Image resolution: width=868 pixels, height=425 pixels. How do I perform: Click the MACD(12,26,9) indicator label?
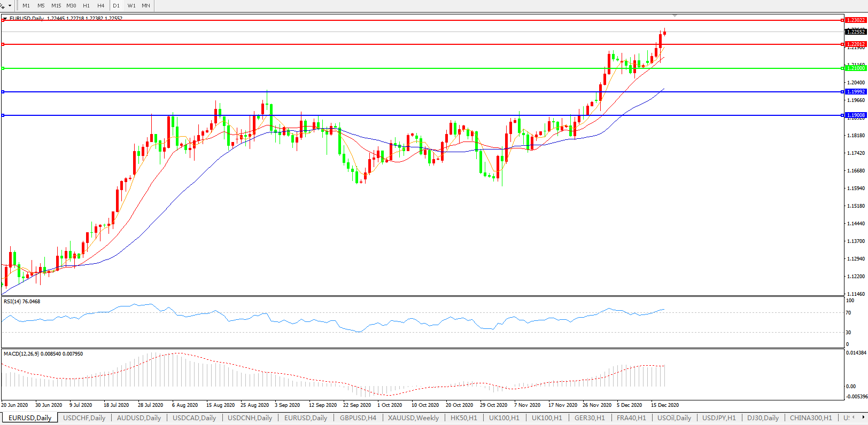pos(43,354)
